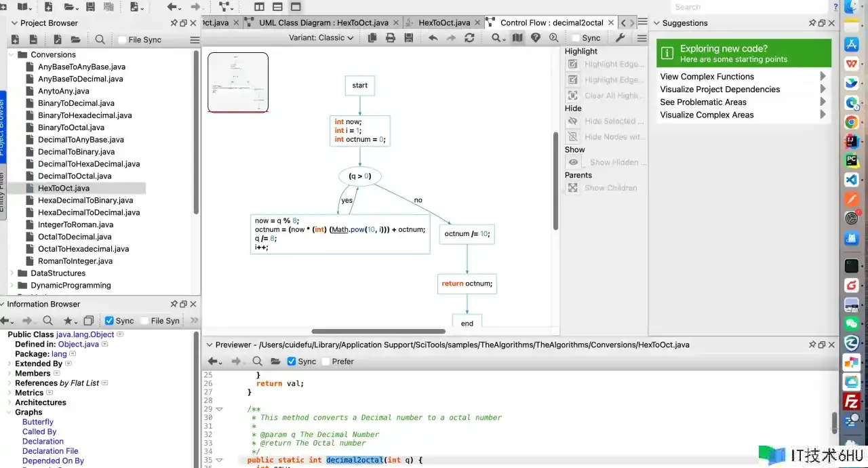Collapse the Conversions folder

pos(12,55)
